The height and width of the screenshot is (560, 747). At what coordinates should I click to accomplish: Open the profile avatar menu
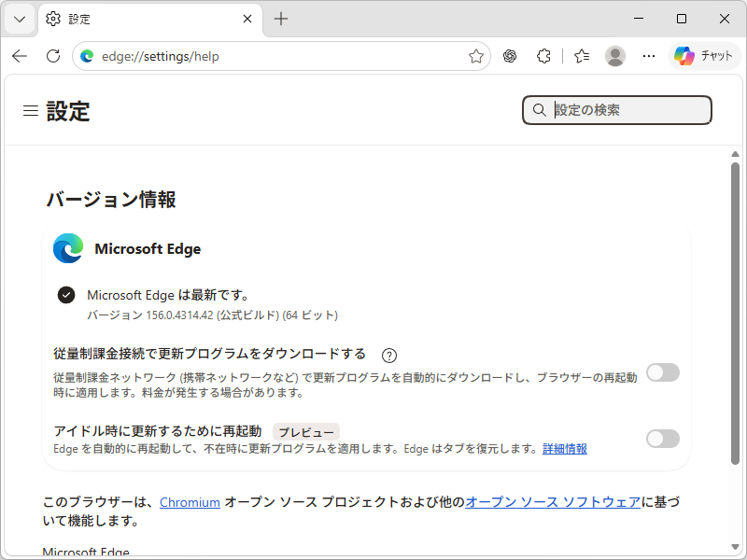tap(615, 56)
